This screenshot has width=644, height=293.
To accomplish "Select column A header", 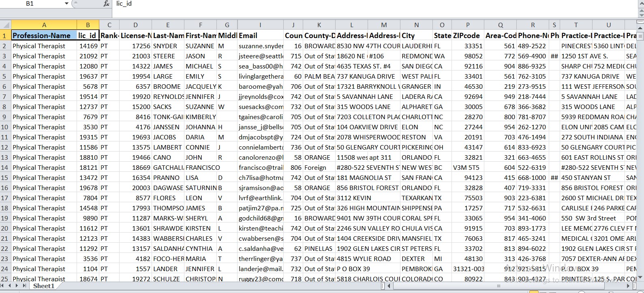I will (x=44, y=25).
